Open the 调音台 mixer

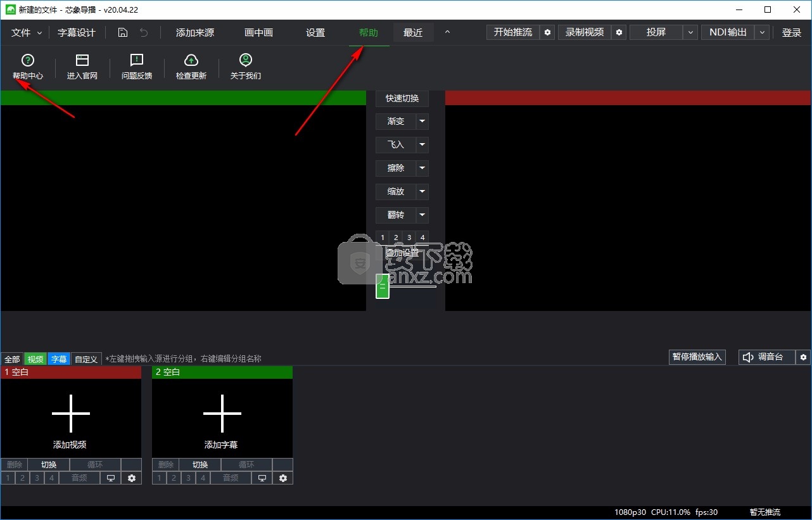pos(766,357)
